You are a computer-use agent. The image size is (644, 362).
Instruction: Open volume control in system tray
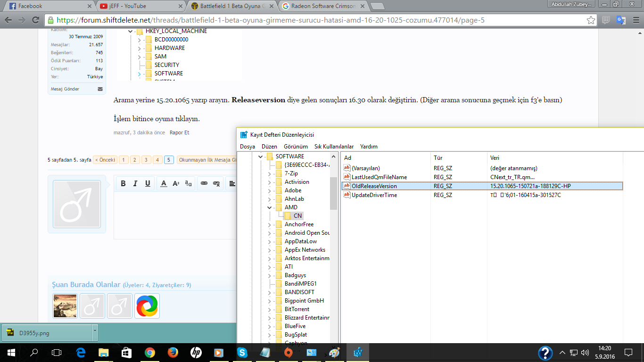tap(585, 352)
